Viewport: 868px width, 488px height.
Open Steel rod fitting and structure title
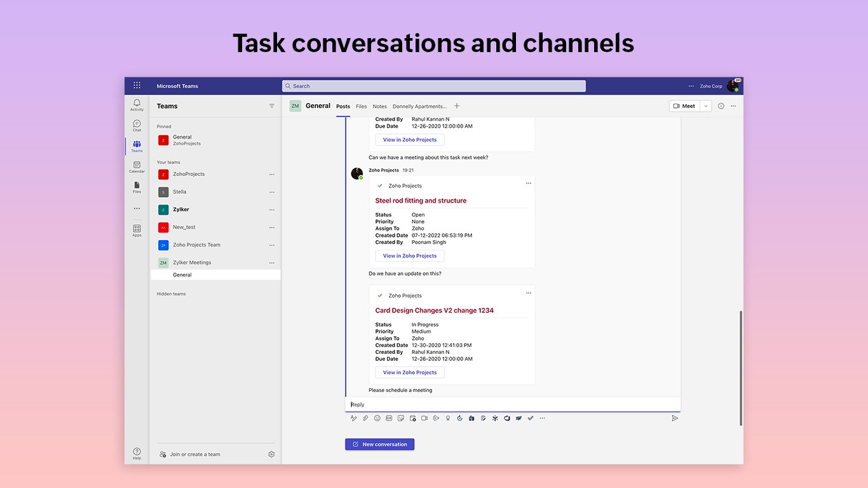coord(421,201)
